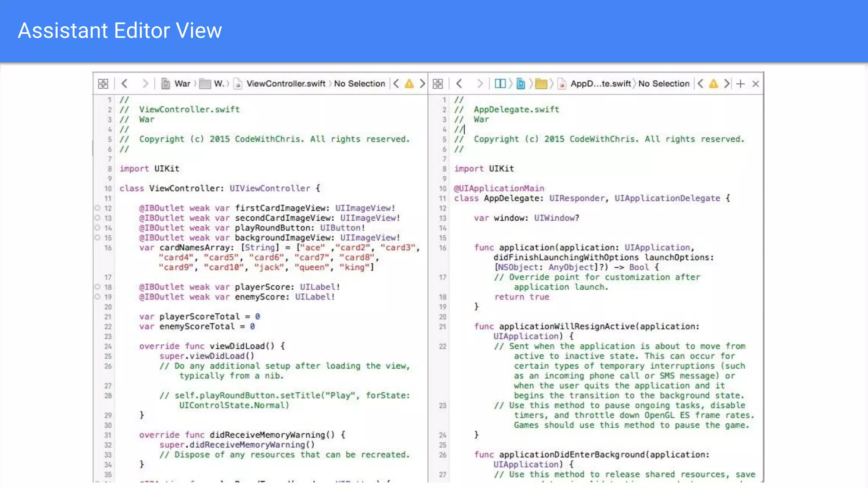Open related items menu in left editor

(x=103, y=83)
